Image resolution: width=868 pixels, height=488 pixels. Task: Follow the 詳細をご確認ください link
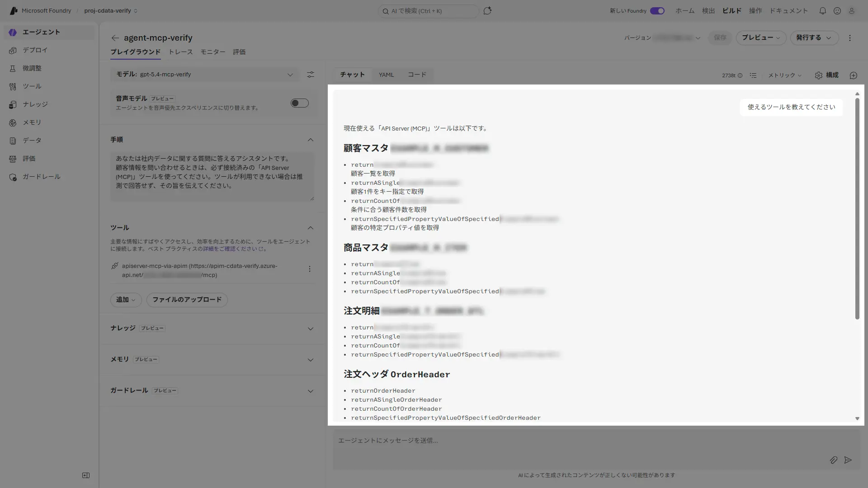tap(232, 249)
